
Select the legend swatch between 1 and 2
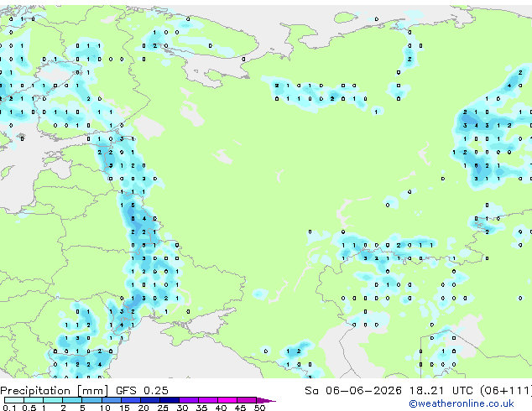click(53, 400)
